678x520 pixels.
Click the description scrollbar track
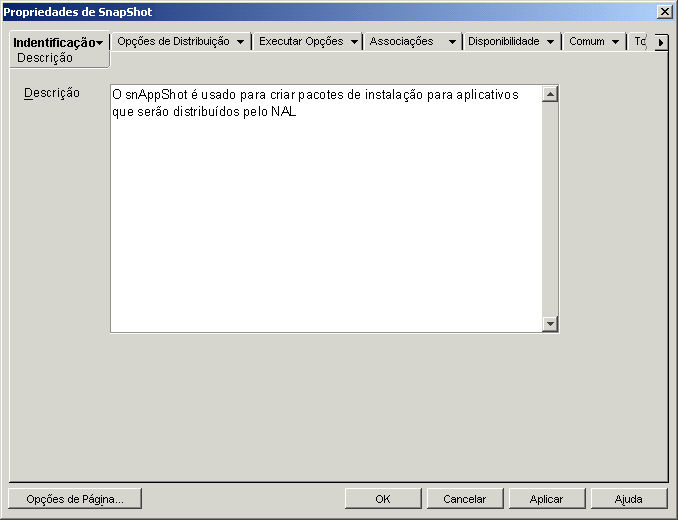tap(550, 209)
